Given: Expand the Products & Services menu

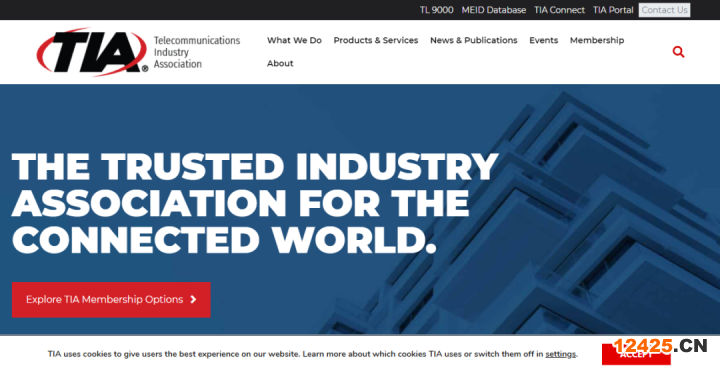Looking at the screenshot, I should click(x=376, y=40).
